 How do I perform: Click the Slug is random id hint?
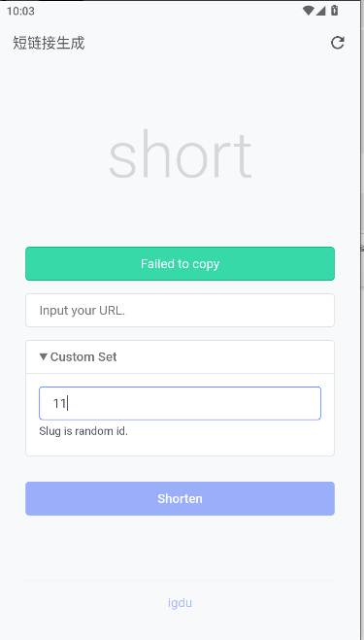click(83, 431)
